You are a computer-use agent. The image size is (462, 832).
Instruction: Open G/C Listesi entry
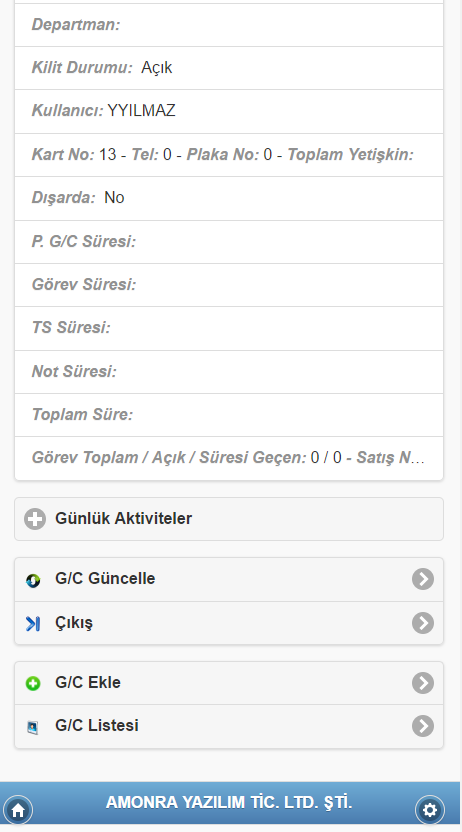[x=229, y=726]
